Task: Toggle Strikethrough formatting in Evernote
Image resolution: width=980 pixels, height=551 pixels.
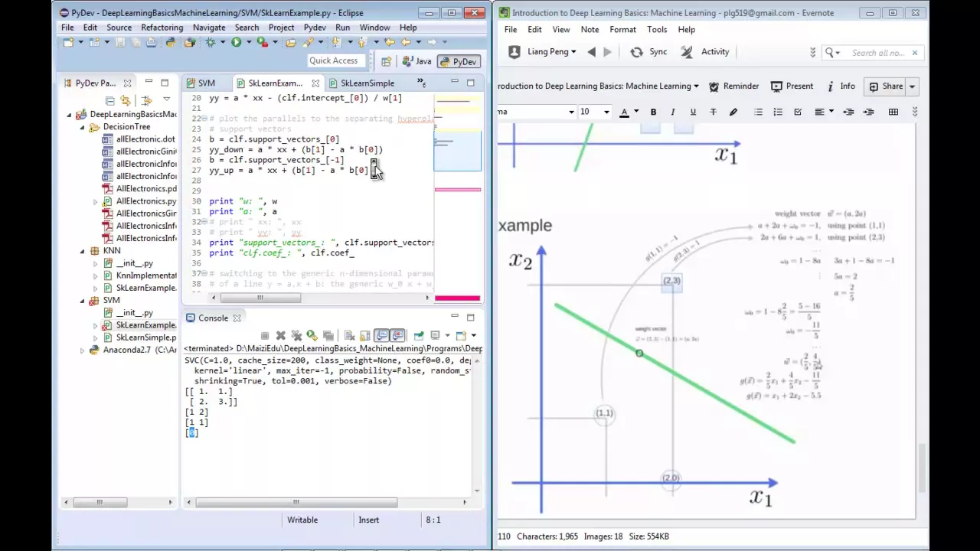Action: click(x=713, y=112)
